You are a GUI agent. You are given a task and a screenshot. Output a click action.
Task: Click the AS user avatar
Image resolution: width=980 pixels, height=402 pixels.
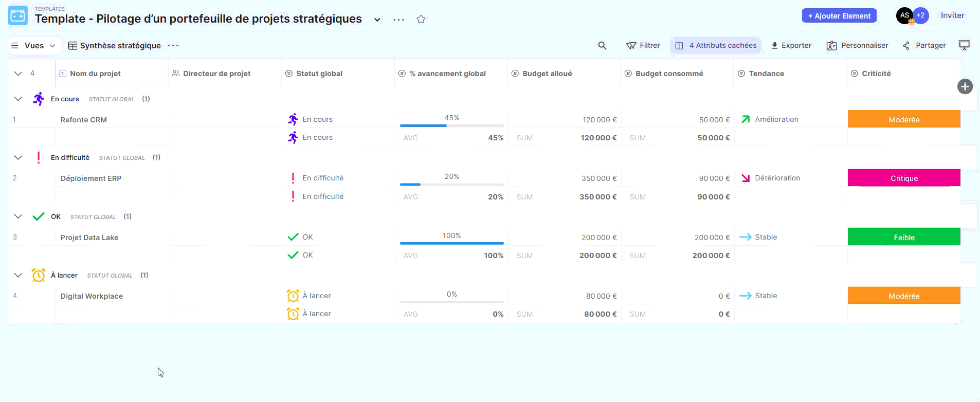click(x=904, y=15)
